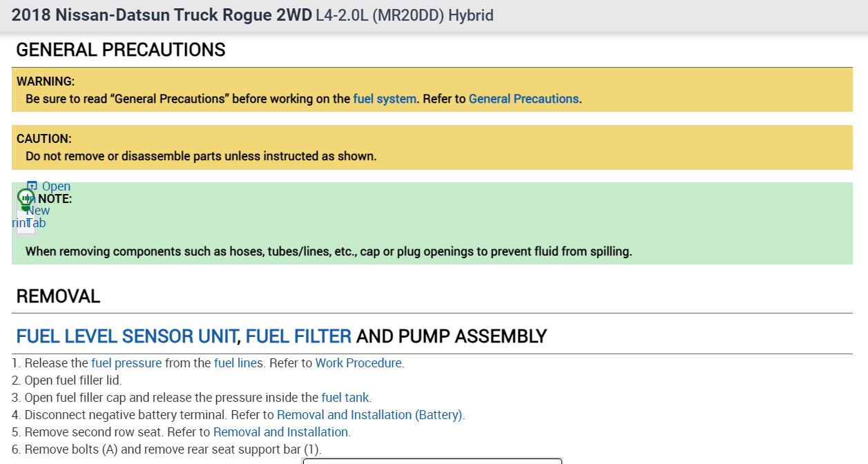The image size is (868, 464).
Task: Click the REMOVAL section heading
Action: pos(58,296)
